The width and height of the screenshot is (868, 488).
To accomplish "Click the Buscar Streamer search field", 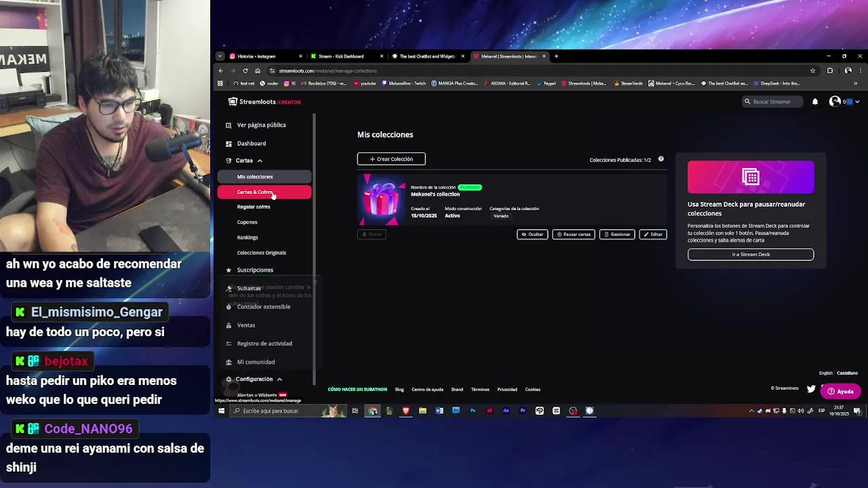I will [x=772, y=102].
